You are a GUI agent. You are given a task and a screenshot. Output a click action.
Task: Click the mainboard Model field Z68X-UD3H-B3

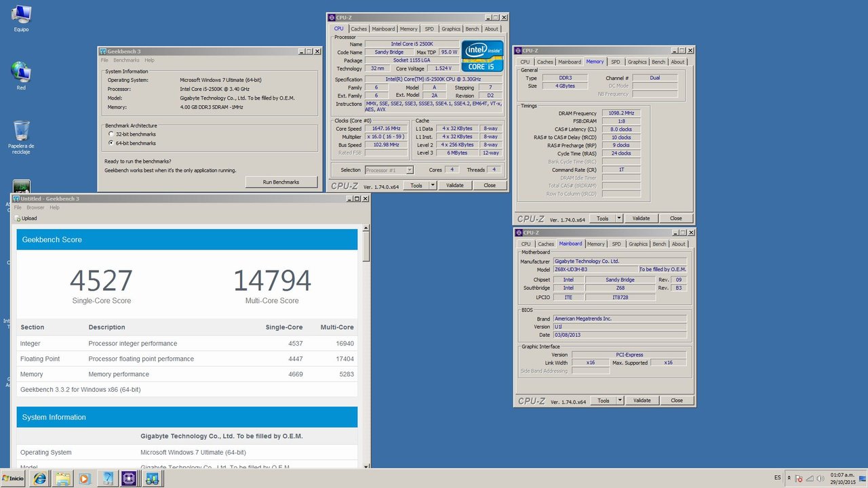click(595, 269)
